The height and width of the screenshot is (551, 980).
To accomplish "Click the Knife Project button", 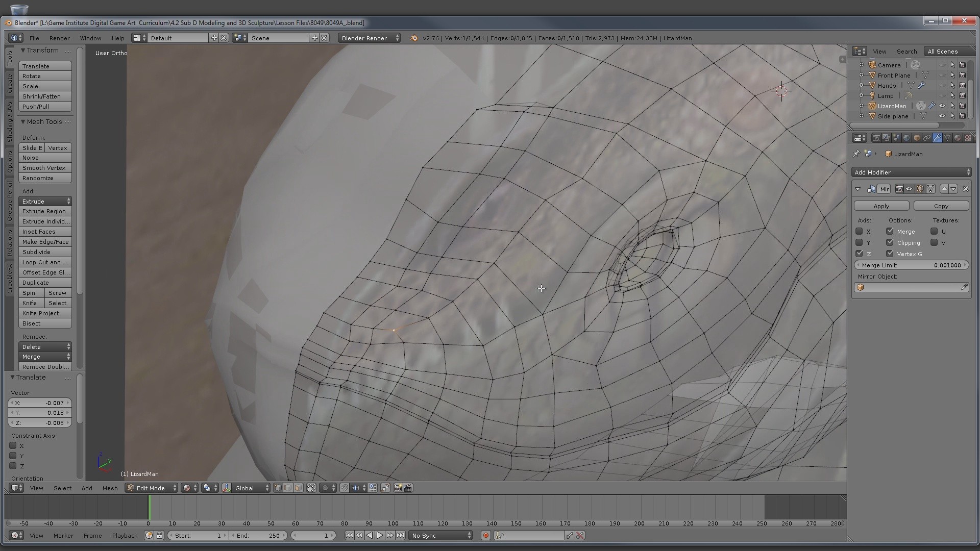I will tap(45, 313).
